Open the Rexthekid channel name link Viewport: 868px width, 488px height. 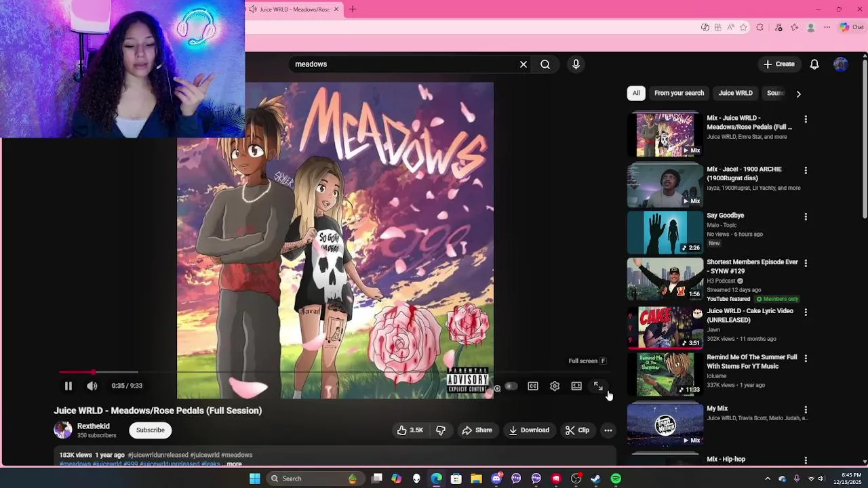(x=94, y=426)
